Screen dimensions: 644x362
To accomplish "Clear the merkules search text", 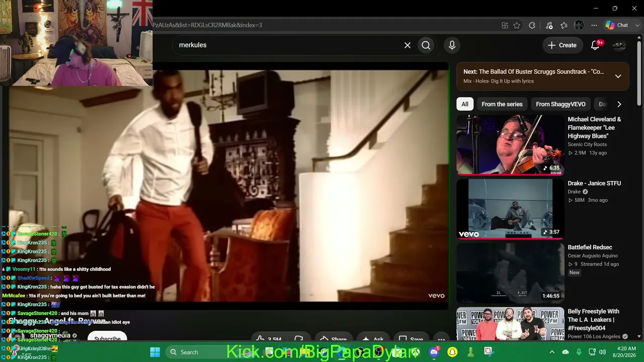I will 408,45.
